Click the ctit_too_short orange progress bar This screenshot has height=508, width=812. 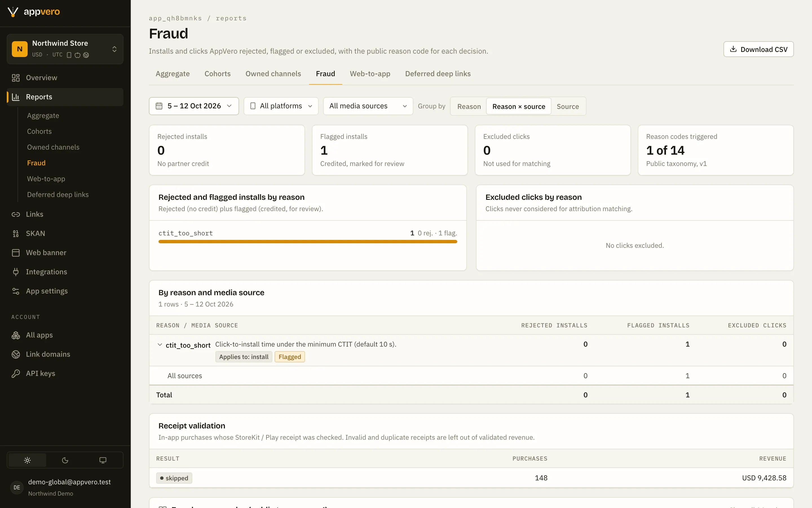point(308,242)
